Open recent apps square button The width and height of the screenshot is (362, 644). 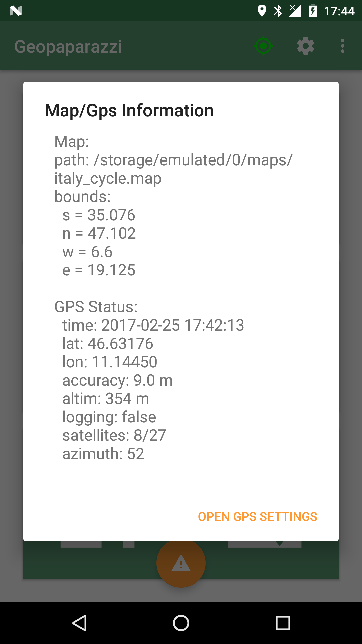tap(283, 623)
